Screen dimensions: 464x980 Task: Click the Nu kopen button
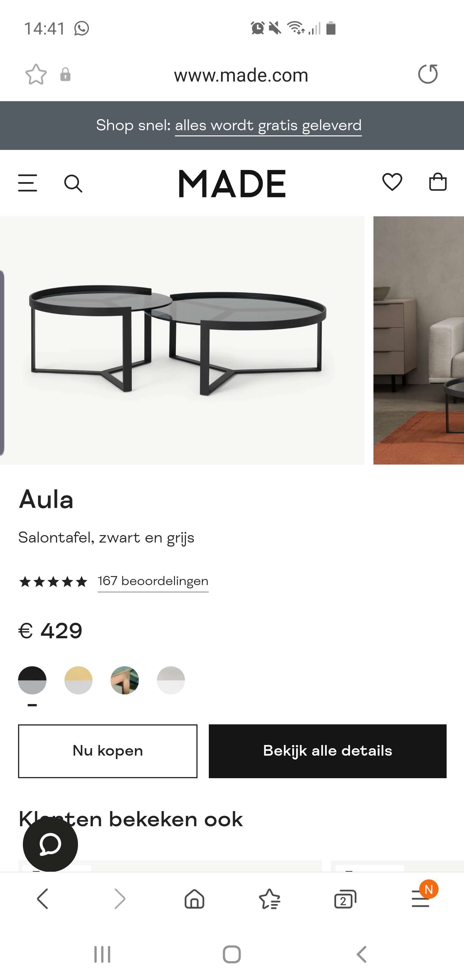pos(108,751)
